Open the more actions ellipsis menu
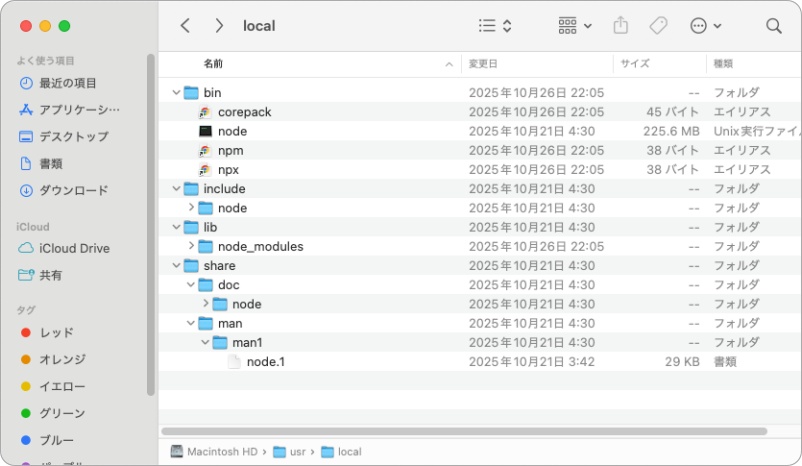Image resolution: width=802 pixels, height=466 pixels. click(x=706, y=26)
